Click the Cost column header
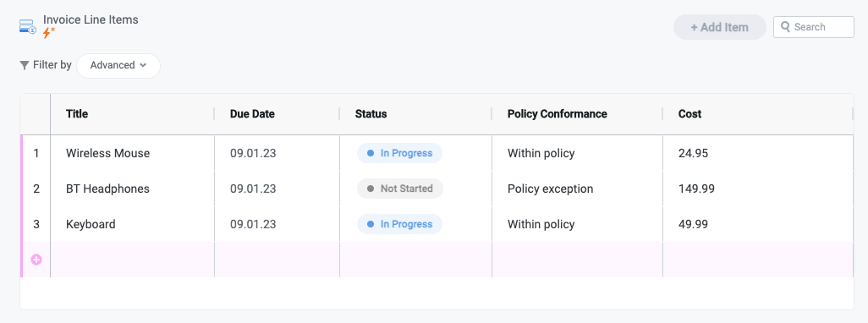 (x=689, y=114)
